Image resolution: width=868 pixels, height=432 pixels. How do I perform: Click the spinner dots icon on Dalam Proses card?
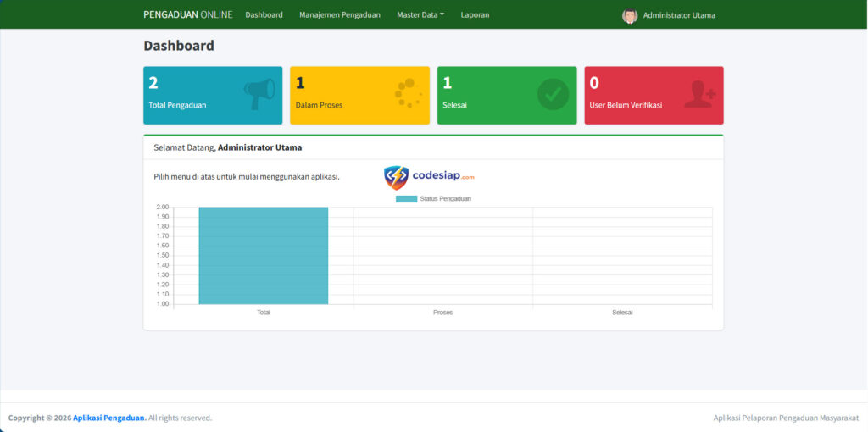(408, 93)
